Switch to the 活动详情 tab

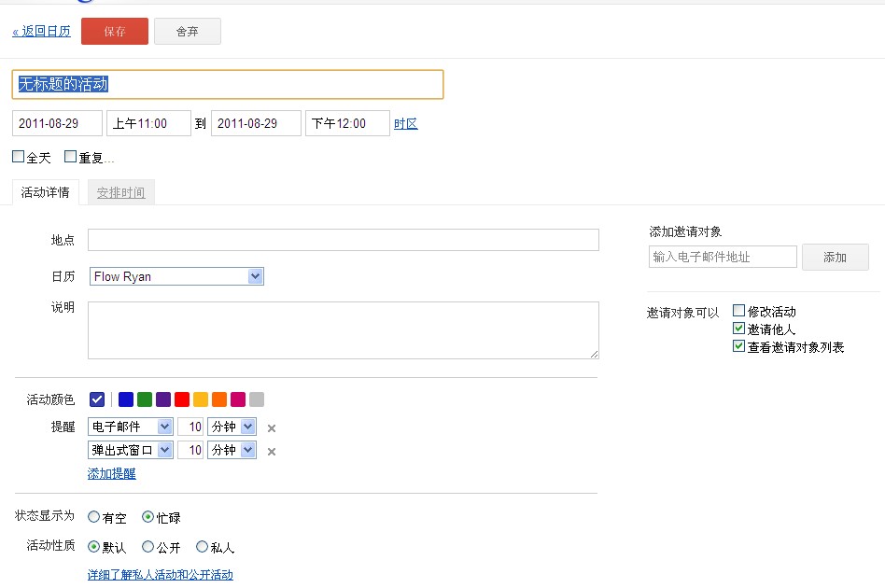pyautogui.click(x=45, y=192)
